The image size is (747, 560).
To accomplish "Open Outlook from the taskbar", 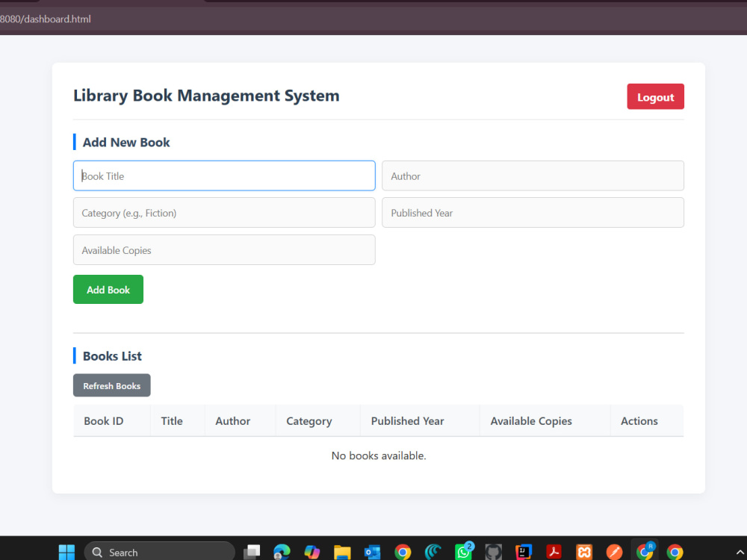I will click(x=373, y=553).
